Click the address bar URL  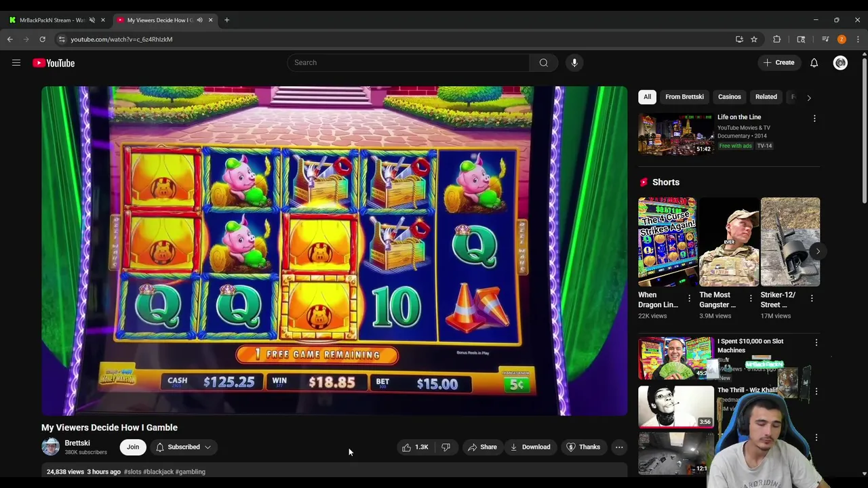tap(121, 39)
